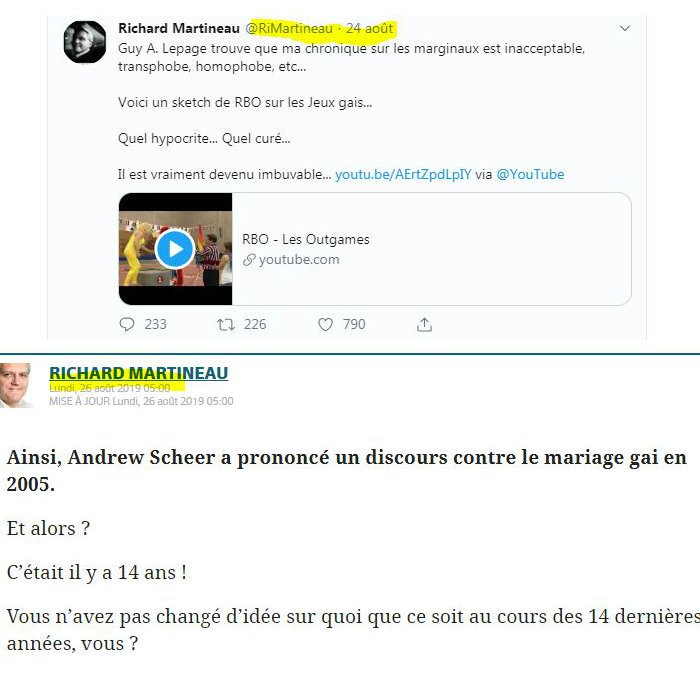
Task: Click Richard Martineau's Twitter profile avatar
Action: (85, 42)
